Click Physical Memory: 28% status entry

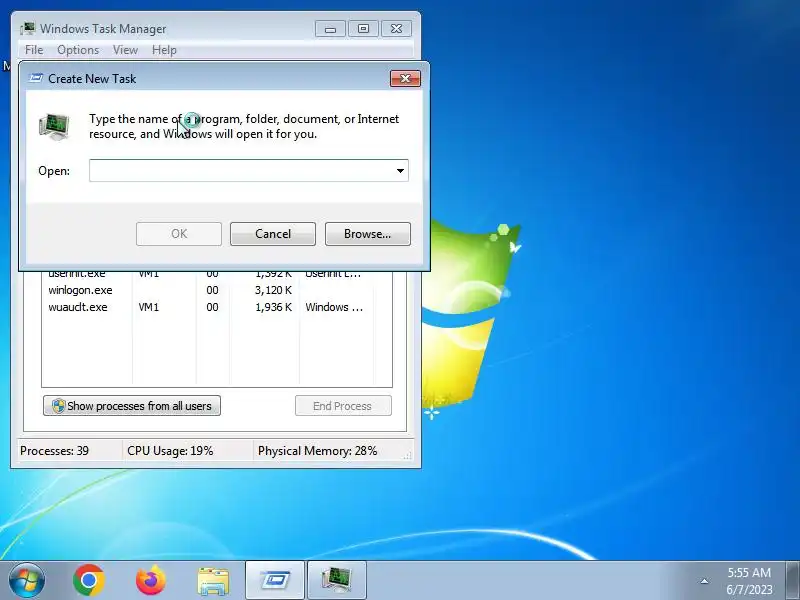pyautogui.click(x=317, y=451)
